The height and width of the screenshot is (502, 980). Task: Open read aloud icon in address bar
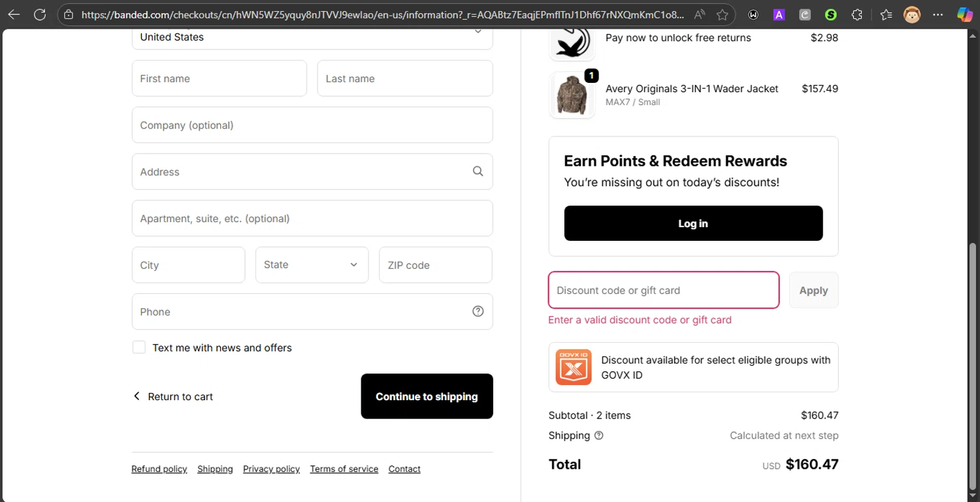[700, 14]
